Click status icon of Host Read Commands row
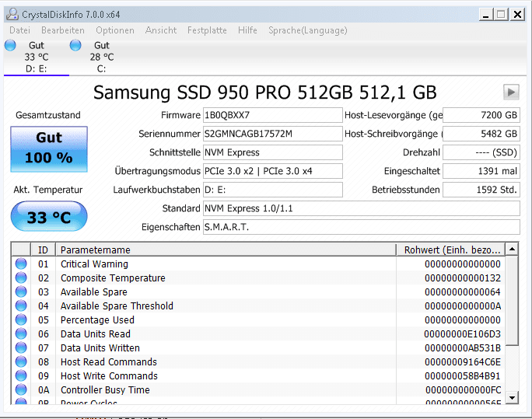The height and width of the screenshot is (419, 532). [21, 361]
